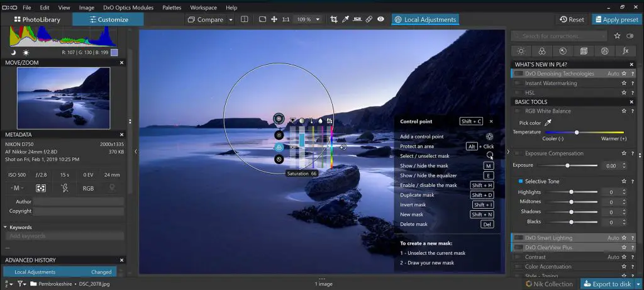The width and height of the screenshot is (644, 290).
Task: Select the Move/pan hand tool
Action: 274,20
